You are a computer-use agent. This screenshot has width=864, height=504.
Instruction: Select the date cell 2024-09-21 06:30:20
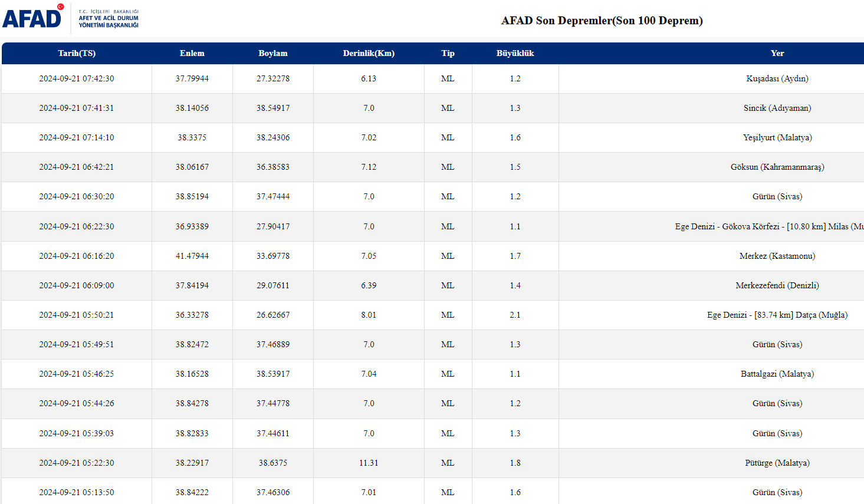point(77,196)
